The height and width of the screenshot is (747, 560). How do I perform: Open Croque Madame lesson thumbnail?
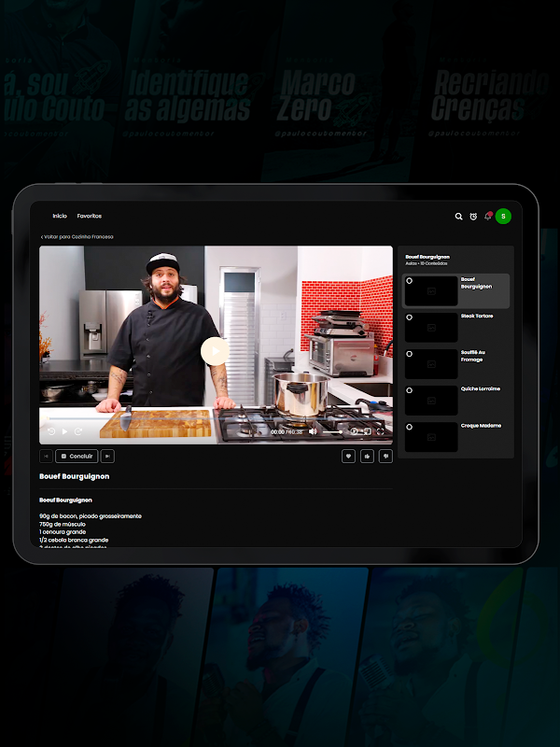[x=431, y=437]
